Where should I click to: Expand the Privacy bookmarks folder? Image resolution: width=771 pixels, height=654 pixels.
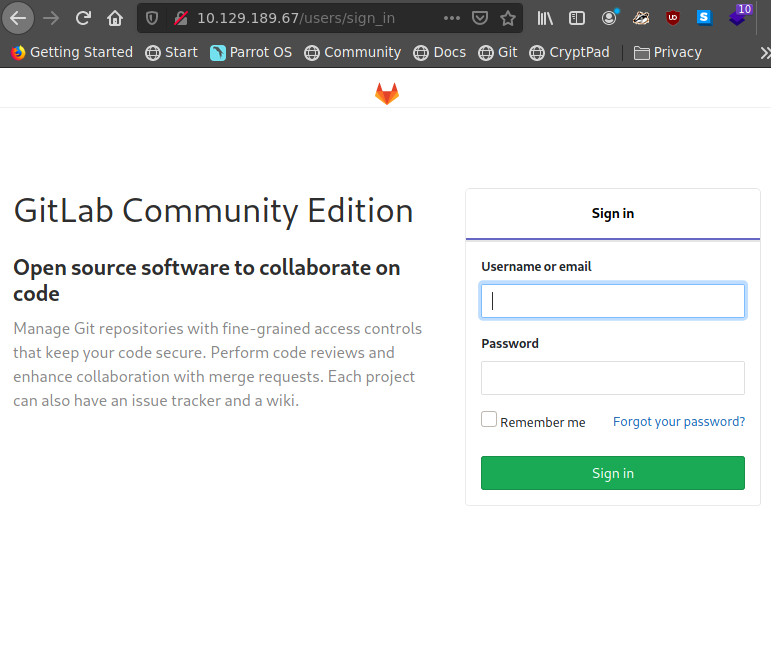[x=668, y=52]
